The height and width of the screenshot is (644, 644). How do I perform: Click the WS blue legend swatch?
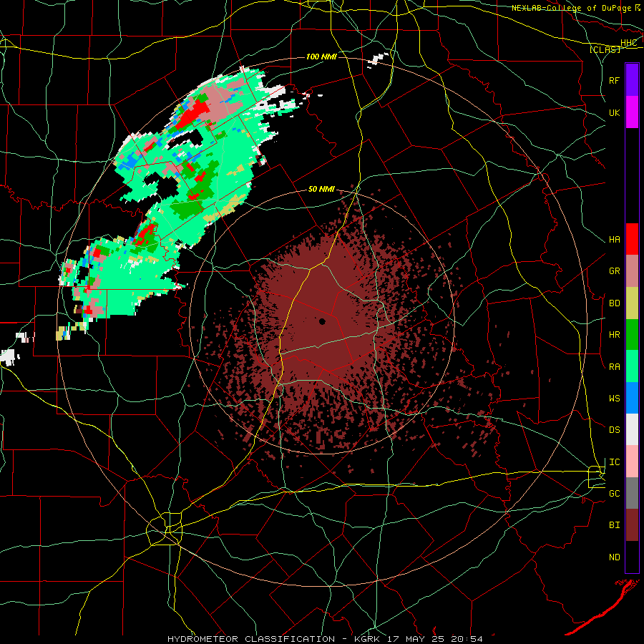pyautogui.click(x=632, y=398)
